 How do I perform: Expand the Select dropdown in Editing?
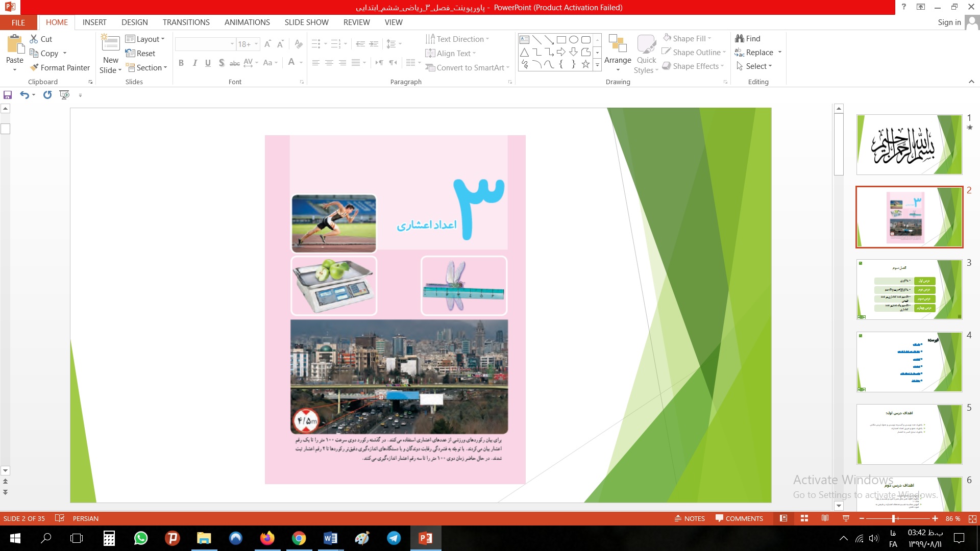[x=754, y=66]
